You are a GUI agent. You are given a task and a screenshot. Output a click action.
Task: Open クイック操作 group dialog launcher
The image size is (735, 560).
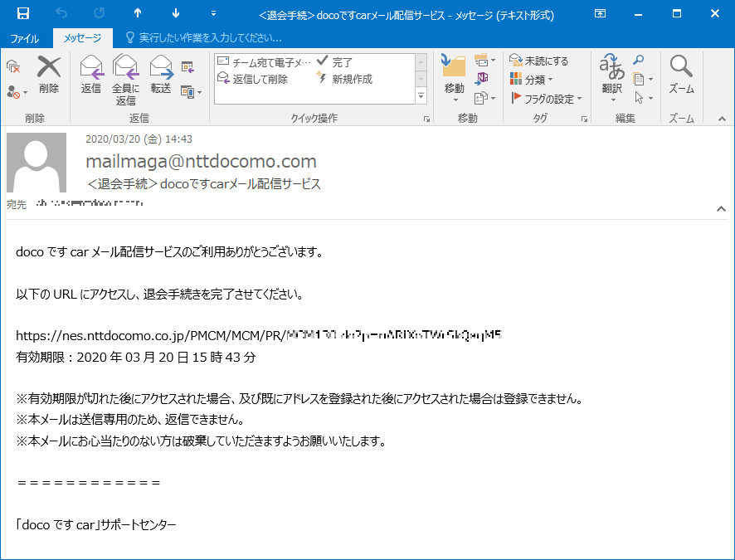point(426,119)
